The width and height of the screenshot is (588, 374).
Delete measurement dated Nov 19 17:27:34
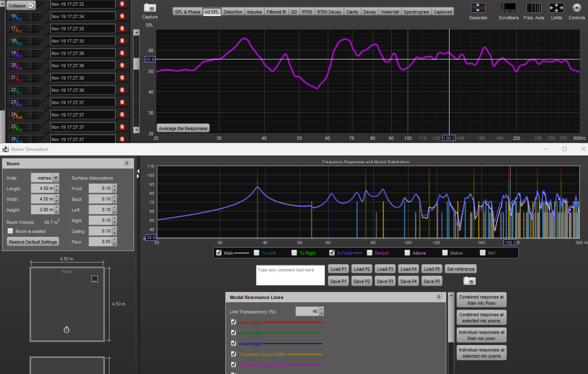point(122,16)
